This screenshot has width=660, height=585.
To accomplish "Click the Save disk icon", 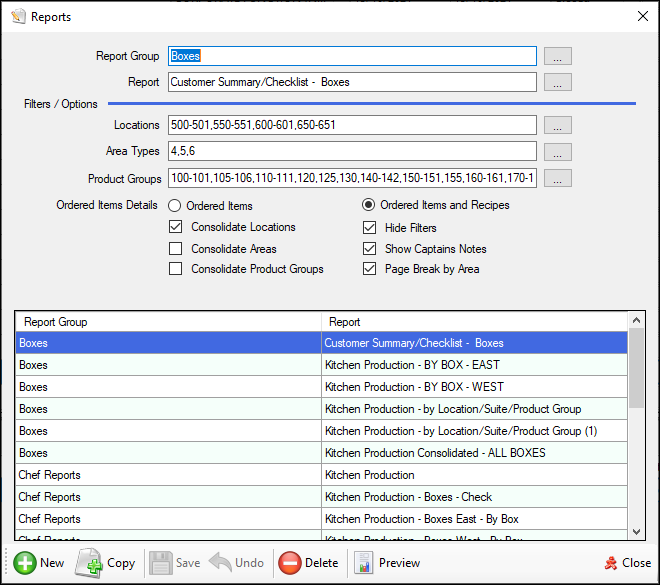I will pyautogui.click(x=161, y=562).
